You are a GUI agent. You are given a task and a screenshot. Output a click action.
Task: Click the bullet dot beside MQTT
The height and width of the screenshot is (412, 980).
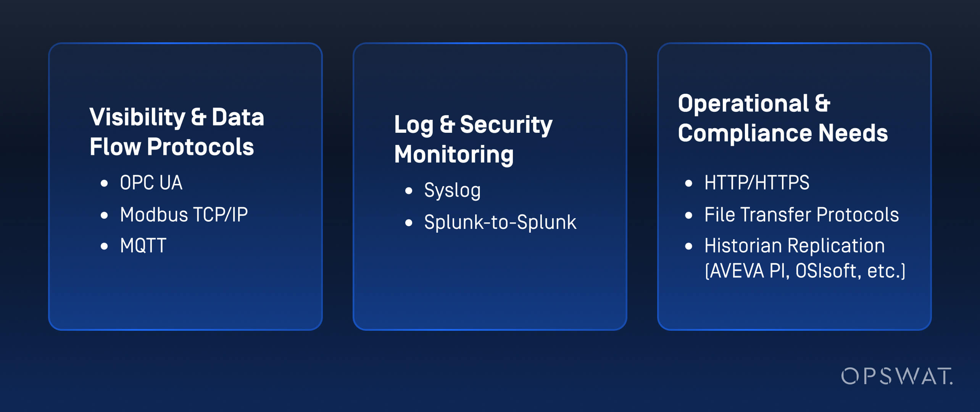(x=104, y=246)
